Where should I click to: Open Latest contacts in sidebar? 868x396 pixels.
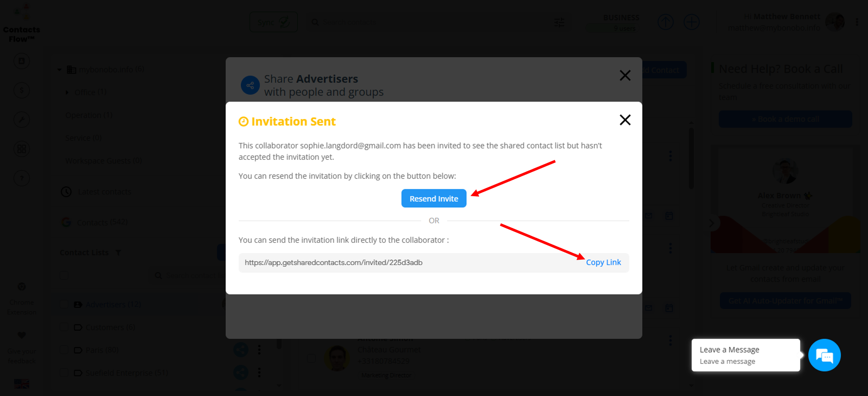(104, 191)
